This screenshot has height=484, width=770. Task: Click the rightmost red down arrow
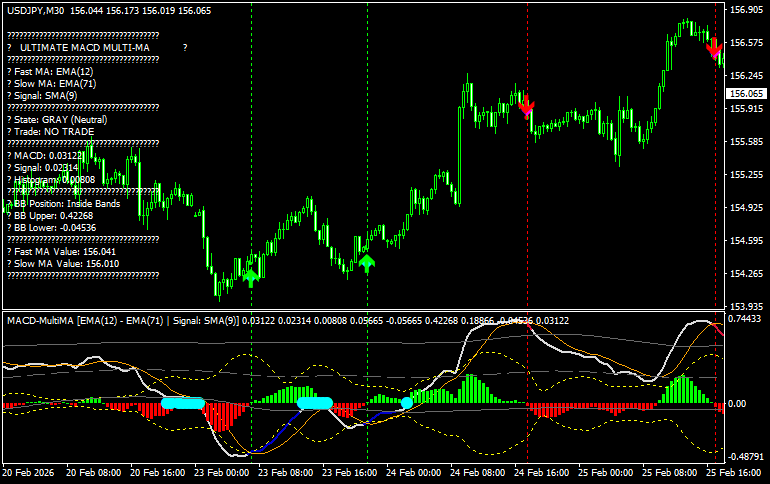[714, 49]
